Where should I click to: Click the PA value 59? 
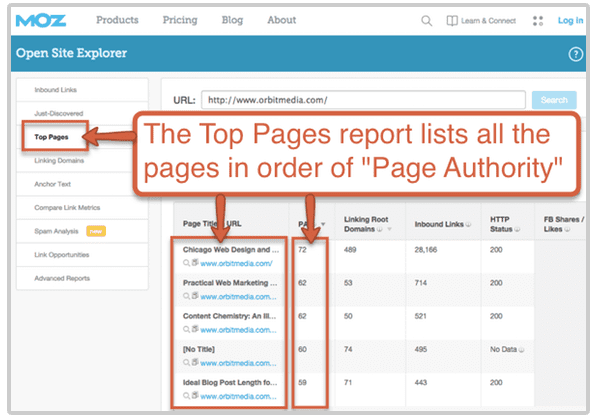302,382
